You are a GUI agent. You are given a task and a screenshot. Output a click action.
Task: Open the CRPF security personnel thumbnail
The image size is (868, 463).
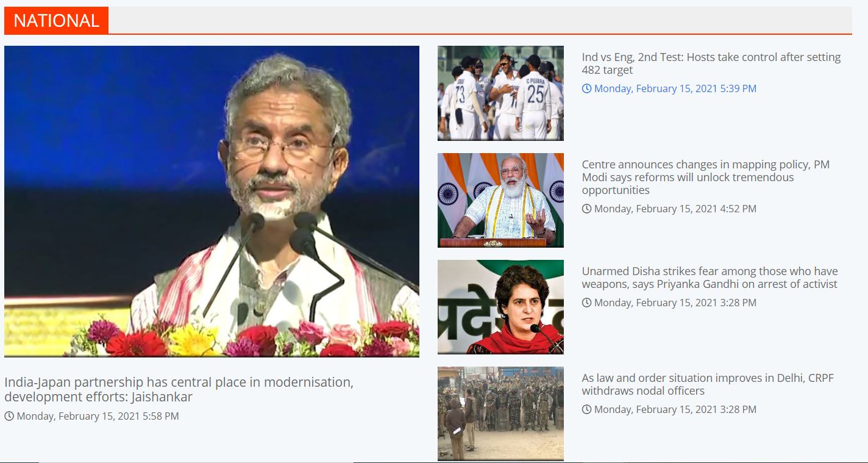coord(500,414)
